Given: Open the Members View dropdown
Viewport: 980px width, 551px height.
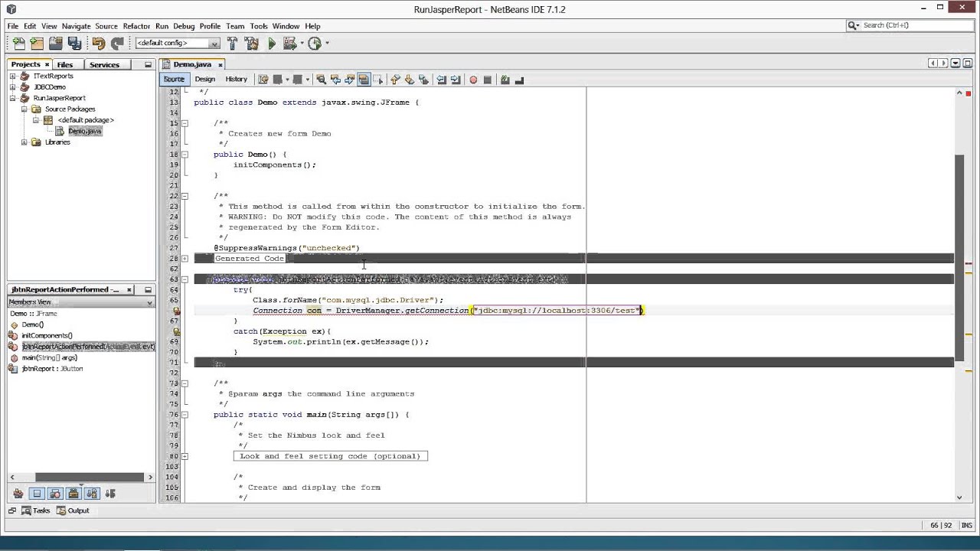Looking at the screenshot, I should tap(81, 302).
